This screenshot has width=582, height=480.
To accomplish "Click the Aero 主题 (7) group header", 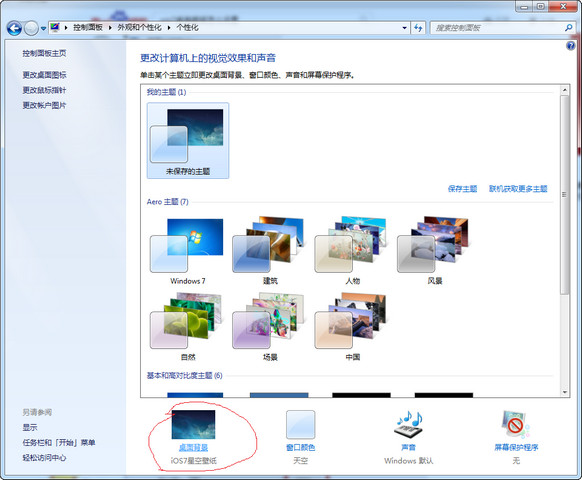I will [167, 202].
